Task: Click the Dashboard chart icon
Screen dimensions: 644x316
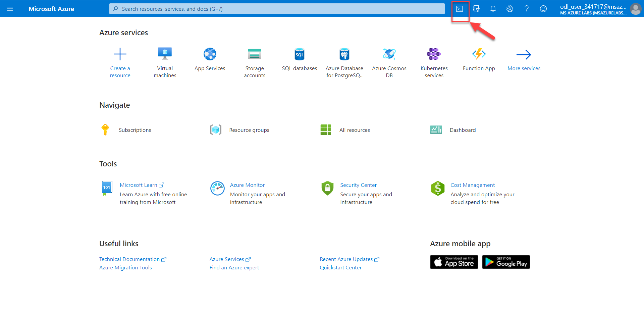Action: click(x=436, y=129)
